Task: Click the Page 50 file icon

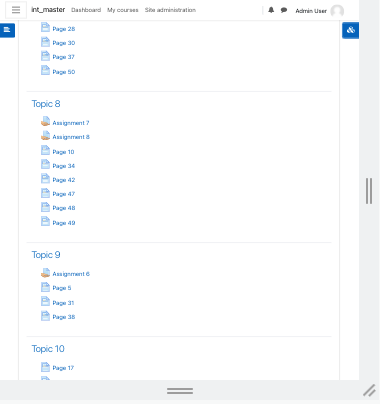Action: click(45, 70)
